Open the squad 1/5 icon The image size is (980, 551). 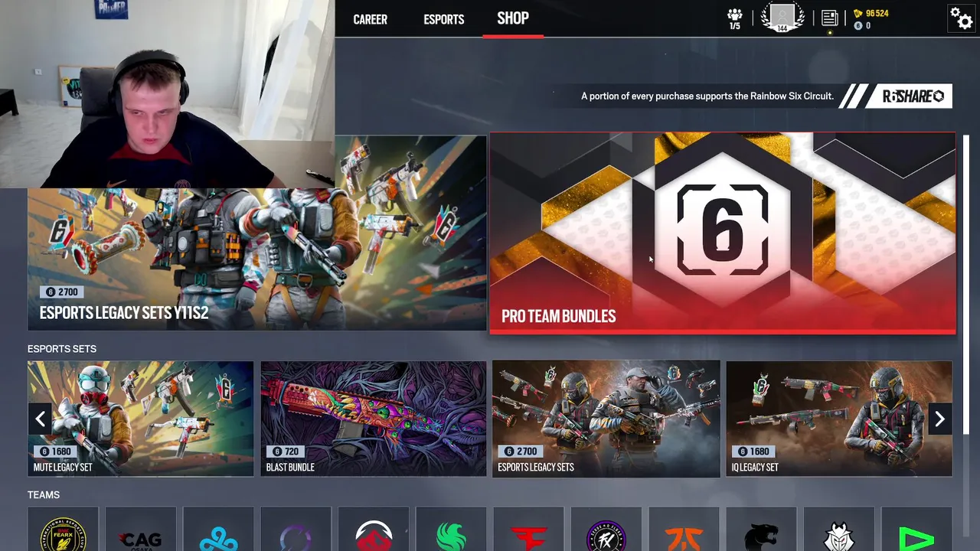pyautogui.click(x=735, y=18)
